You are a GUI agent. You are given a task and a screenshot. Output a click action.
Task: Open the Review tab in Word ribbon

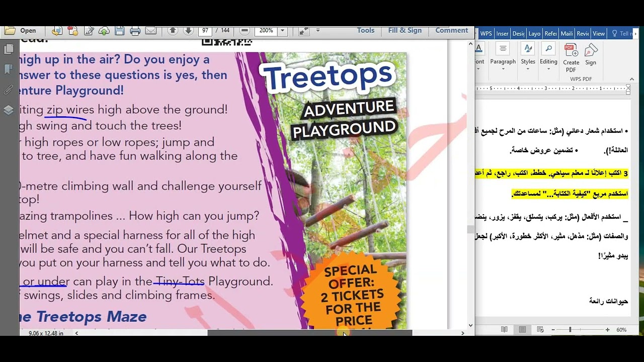pos(583,34)
